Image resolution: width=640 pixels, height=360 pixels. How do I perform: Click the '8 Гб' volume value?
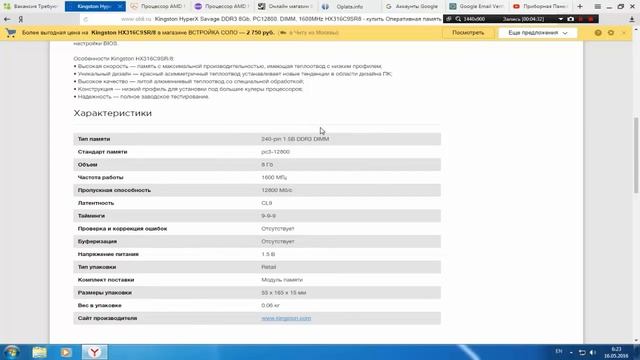point(267,164)
